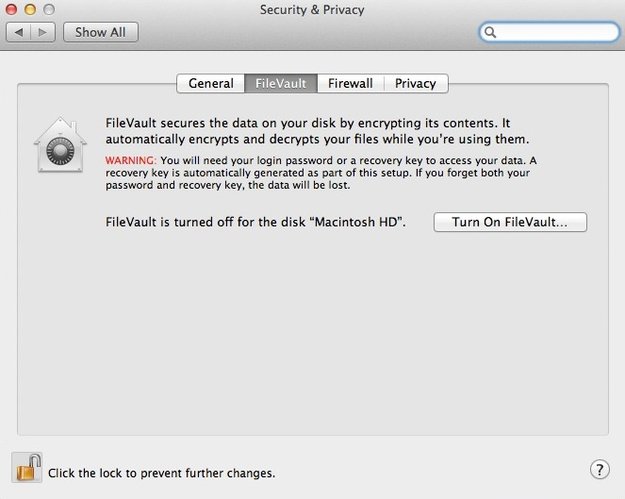Click the magnifying glass search icon
The width and height of the screenshot is (625, 499).
click(x=490, y=32)
